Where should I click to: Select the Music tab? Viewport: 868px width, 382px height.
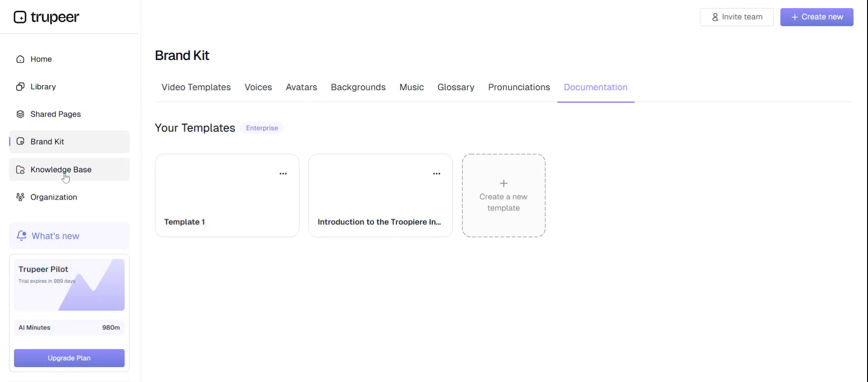tap(411, 87)
